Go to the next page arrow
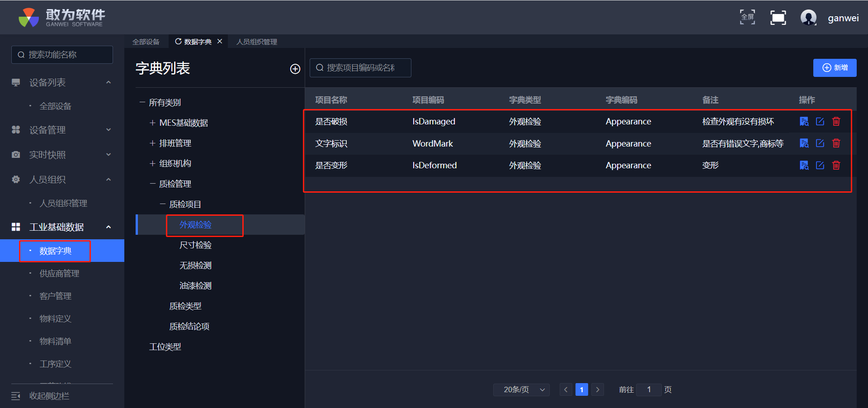This screenshot has height=408, width=868. pos(598,389)
